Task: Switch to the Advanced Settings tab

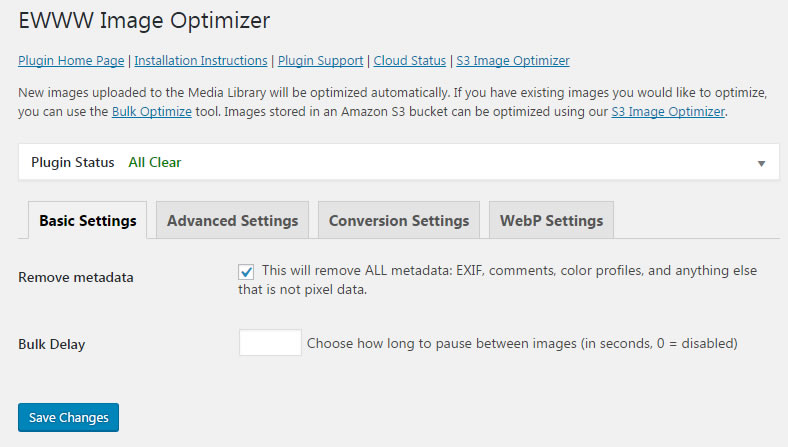Action: 232,220
